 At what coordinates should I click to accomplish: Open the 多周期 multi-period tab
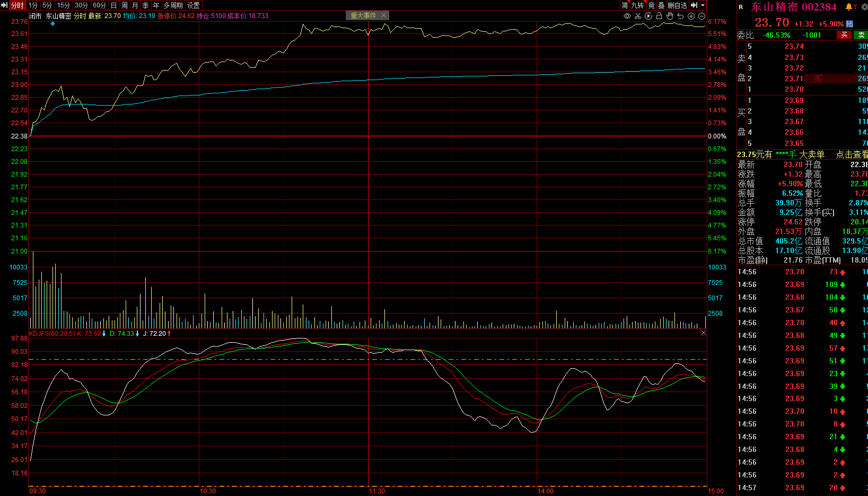click(x=173, y=5)
